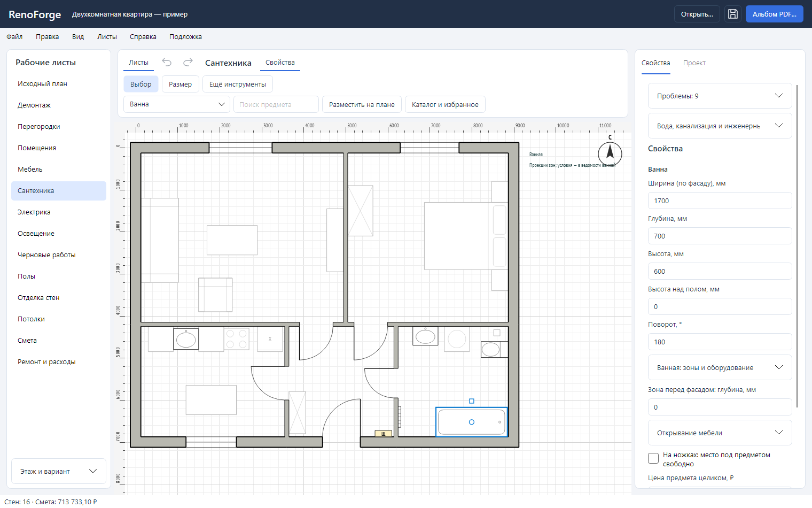Click the 'Альбом PDF...' button
Image resolution: width=812 pixels, height=508 pixels.
coord(774,14)
